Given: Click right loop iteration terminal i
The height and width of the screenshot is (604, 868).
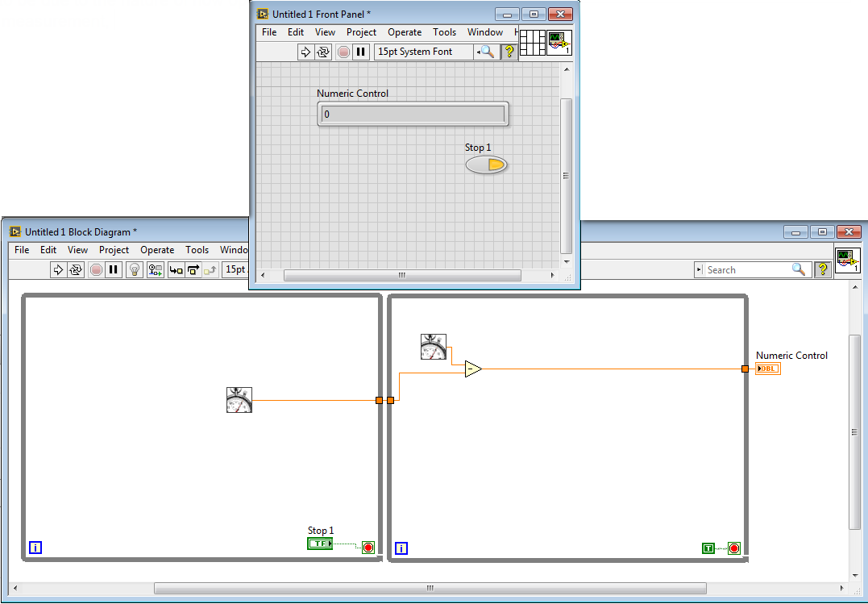Looking at the screenshot, I should [x=401, y=548].
